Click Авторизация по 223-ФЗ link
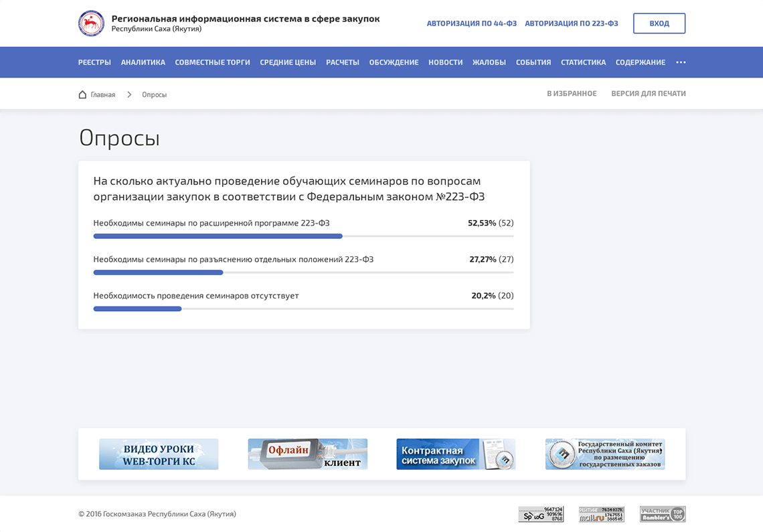The image size is (763, 532). (571, 23)
